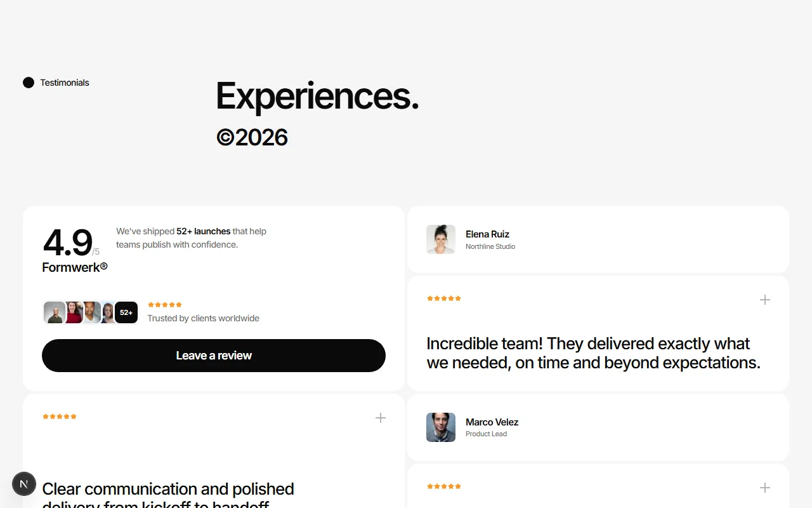The width and height of the screenshot is (812, 508).
Task: Click the bald man's avatar in client row
Action: pyautogui.click(x=54, y=312)
